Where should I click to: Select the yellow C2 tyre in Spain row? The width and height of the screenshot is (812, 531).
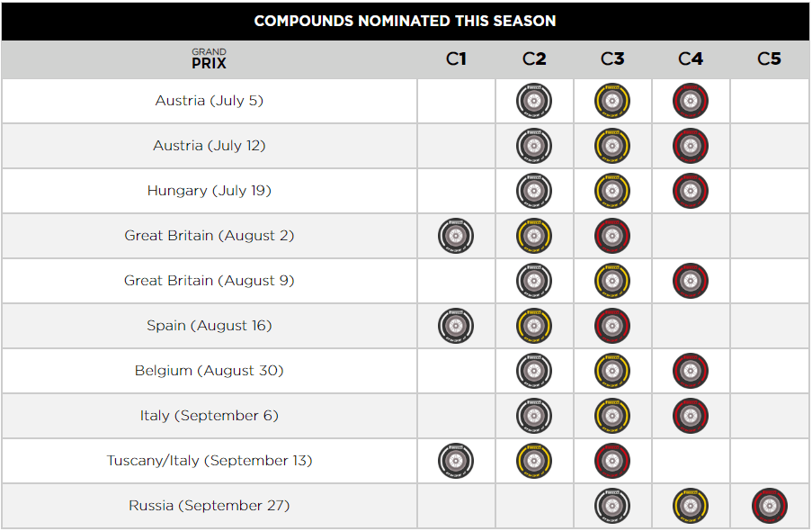[534, 326]
